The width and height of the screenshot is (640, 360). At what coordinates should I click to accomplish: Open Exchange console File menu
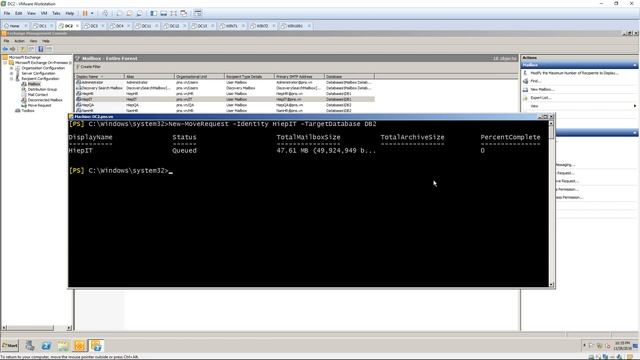6,41
